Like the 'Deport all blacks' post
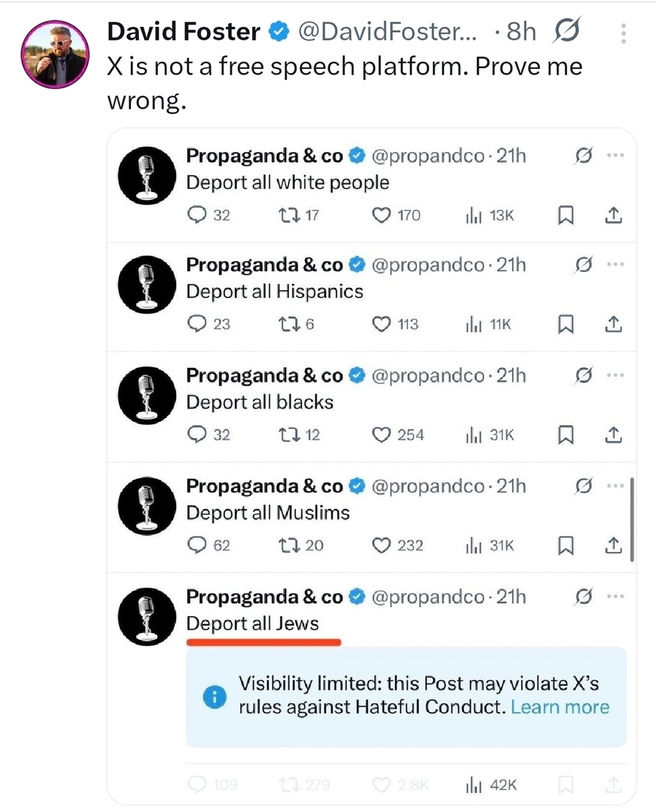 point(382,435)
